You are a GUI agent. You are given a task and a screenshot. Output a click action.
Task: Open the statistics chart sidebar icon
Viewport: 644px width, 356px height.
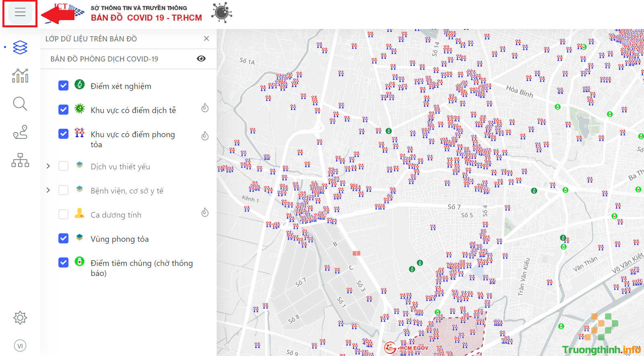point(20,76)
